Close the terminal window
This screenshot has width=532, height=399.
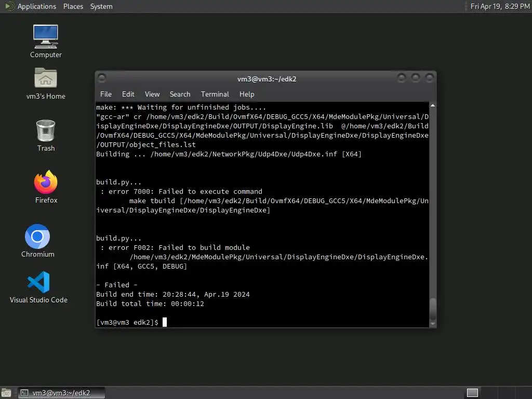(430, 78)
